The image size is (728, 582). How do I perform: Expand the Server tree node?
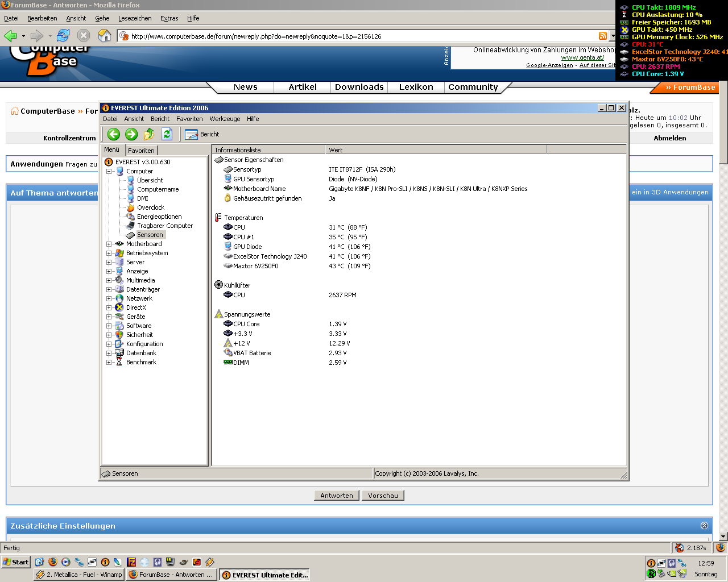coord(109,262)
